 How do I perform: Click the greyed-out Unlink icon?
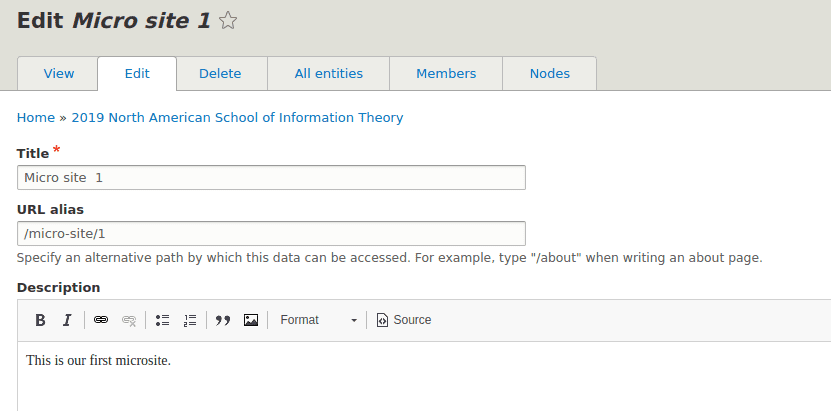coord(129,320)
